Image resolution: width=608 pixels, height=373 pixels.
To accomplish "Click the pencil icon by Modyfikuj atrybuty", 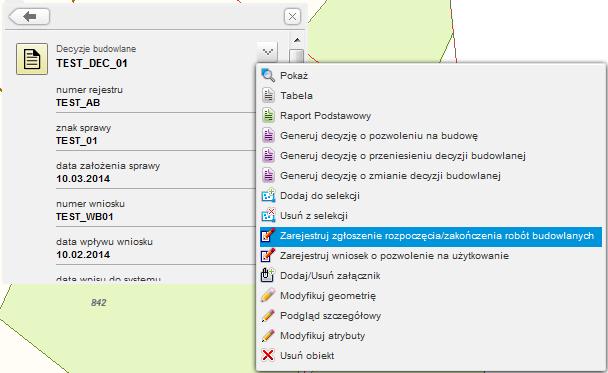I will point(268,336).
